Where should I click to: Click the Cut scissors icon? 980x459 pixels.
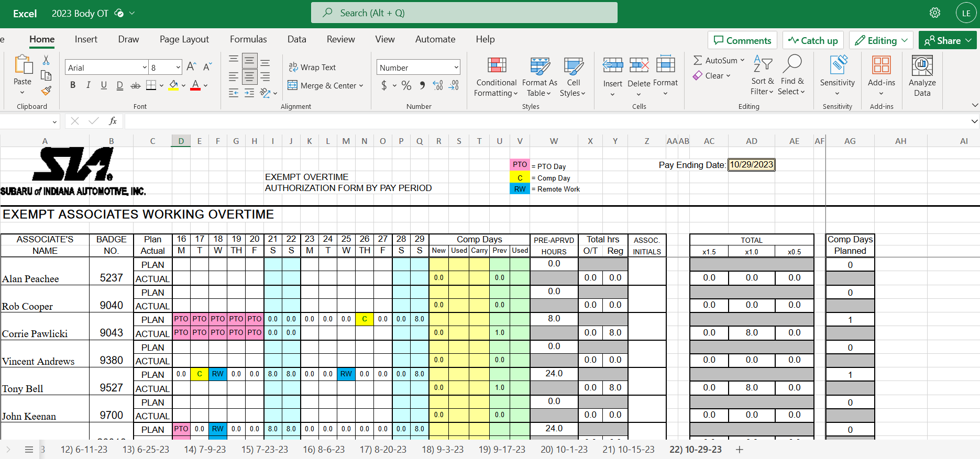click(46, 61)
